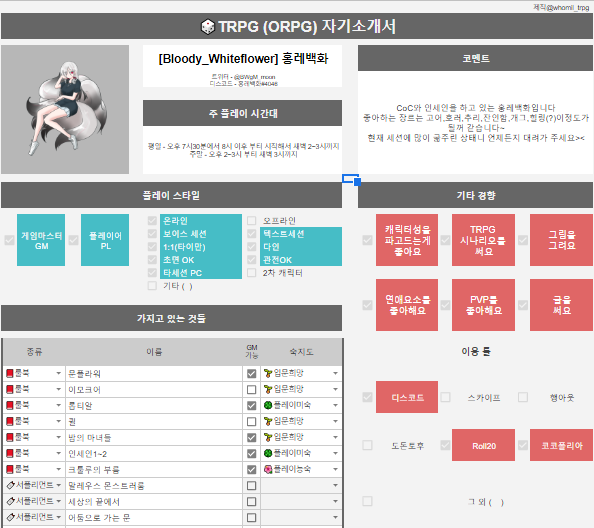Click the 숙지도 column header
The height and width of the screenshot is (528, 594).
coord(302,352)
